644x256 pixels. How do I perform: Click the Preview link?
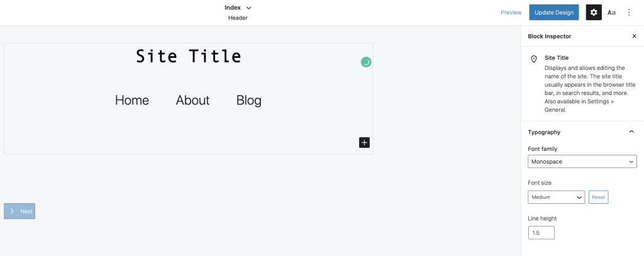click(511, 13)
